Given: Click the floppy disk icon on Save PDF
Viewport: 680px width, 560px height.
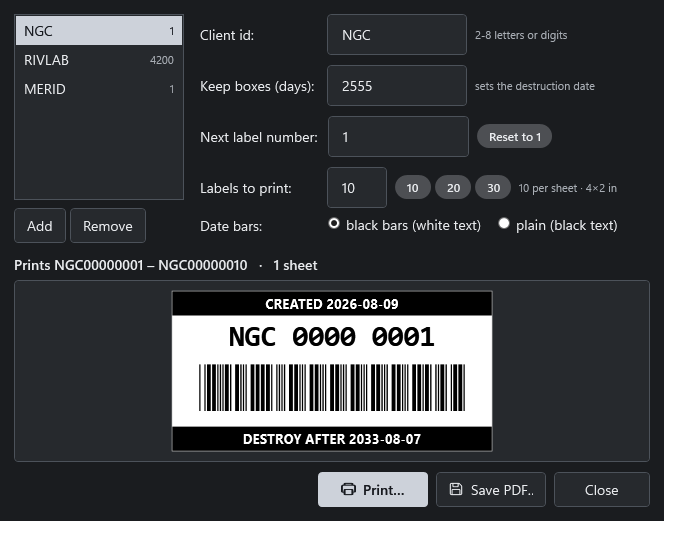Looking at the screenshot, I should pos(456,489).
